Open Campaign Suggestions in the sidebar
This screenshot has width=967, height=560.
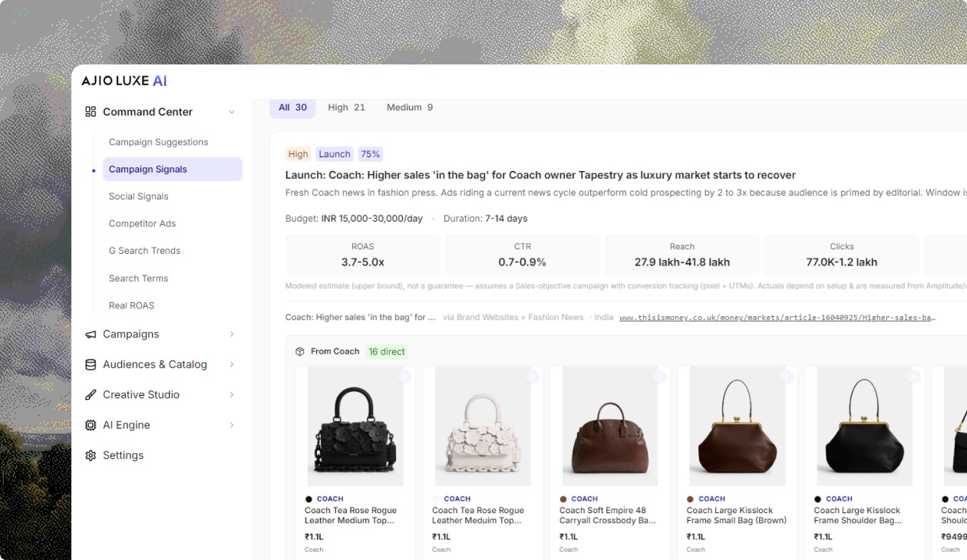point(158,142)
